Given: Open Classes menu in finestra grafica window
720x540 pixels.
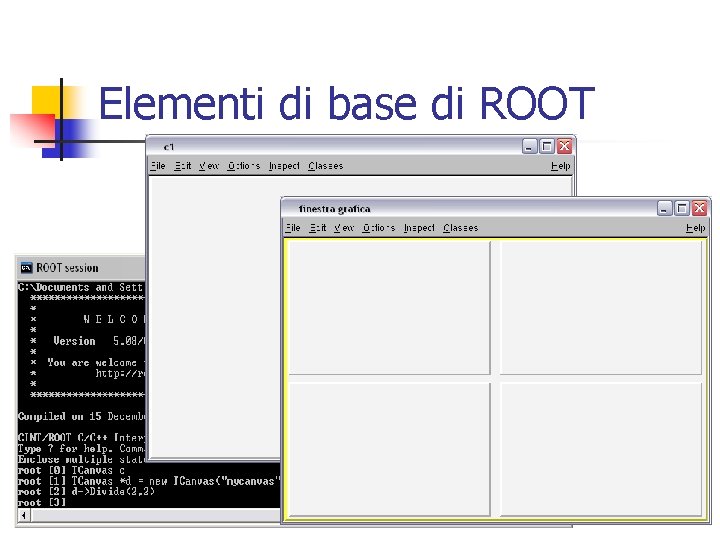Looking at the screenshot, I should (x=461, y=228).
